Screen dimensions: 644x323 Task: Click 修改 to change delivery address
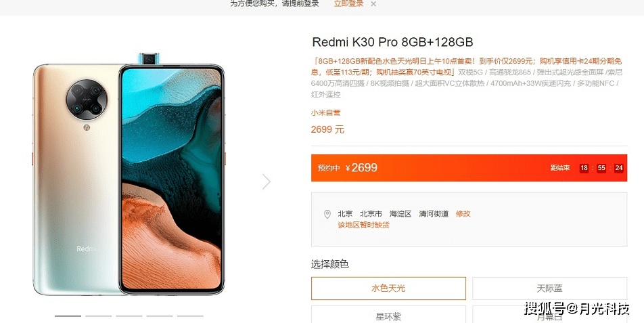[463, 214]
